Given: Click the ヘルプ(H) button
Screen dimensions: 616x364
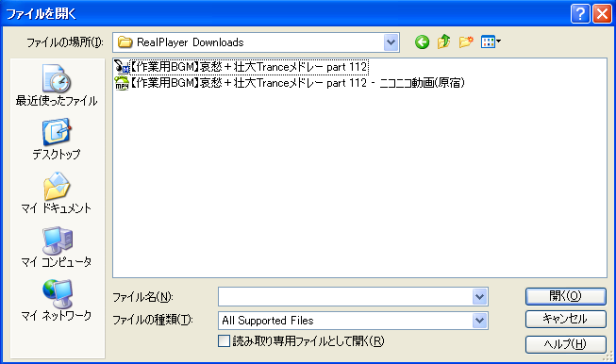Looking at the screenshot, I should [x=566, y=344].
